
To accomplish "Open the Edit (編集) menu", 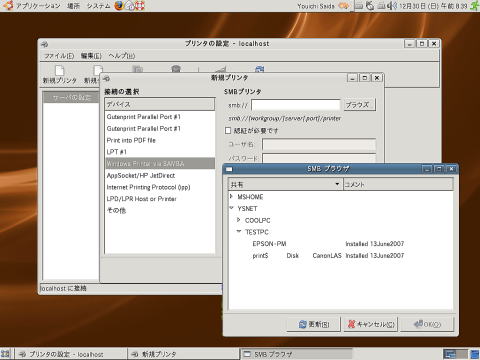I will coord(91,56).
